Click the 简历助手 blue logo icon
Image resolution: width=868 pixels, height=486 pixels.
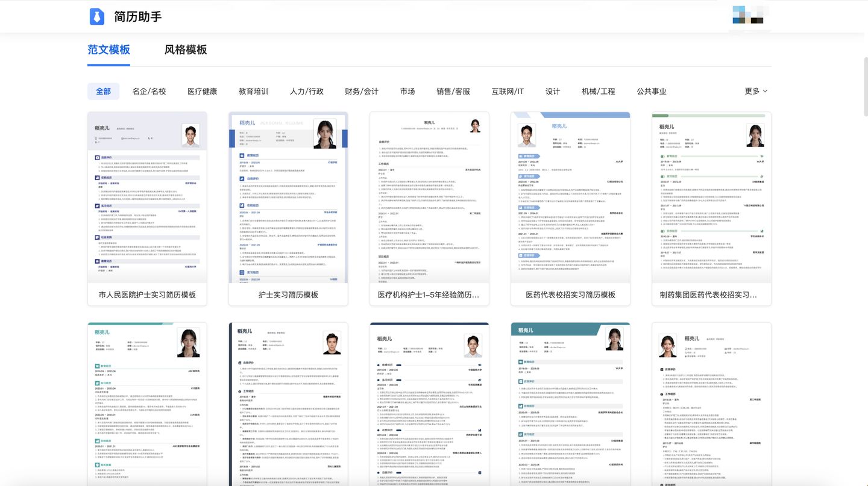97,16
